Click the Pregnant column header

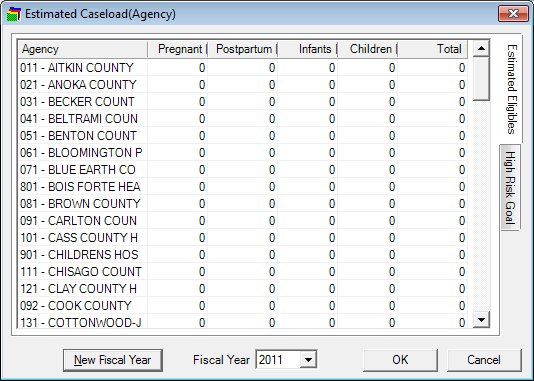click(177, 49)
